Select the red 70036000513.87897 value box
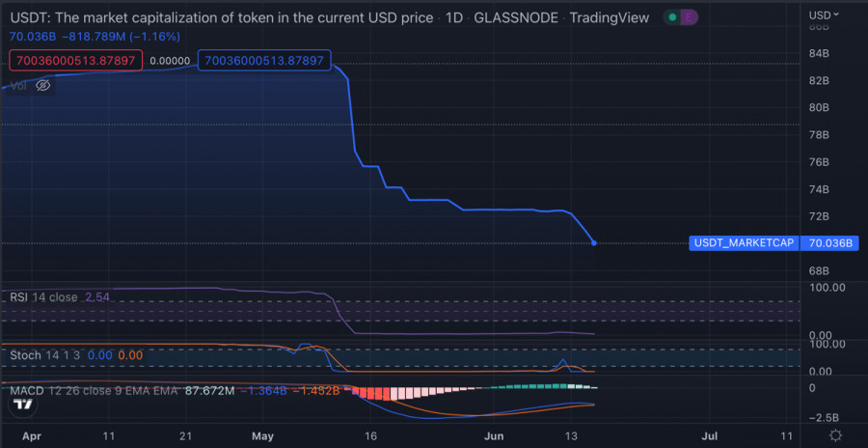 coord(76,61)
